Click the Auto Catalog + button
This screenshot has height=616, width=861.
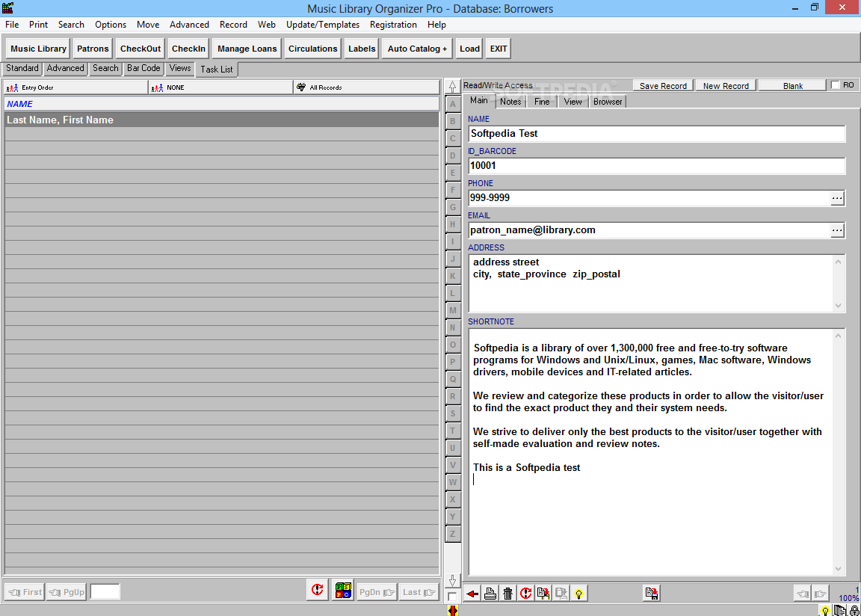pos(417,49)
